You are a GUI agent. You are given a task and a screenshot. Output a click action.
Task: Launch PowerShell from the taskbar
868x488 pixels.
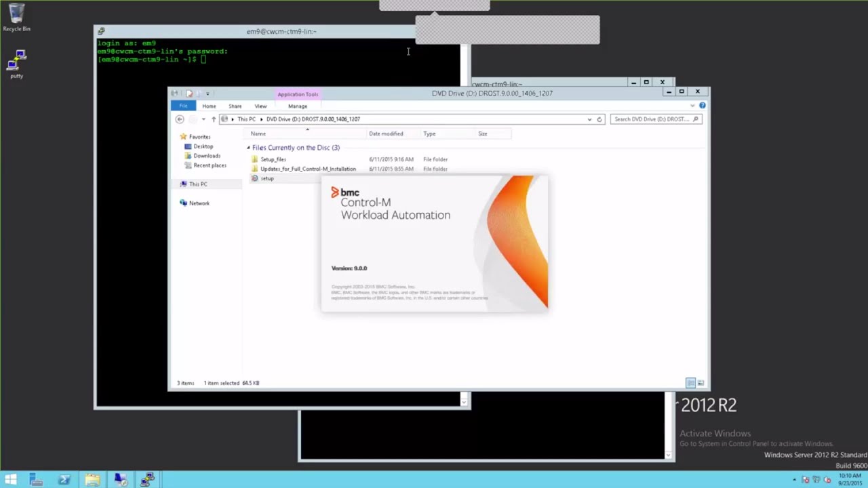coord(64,479)
